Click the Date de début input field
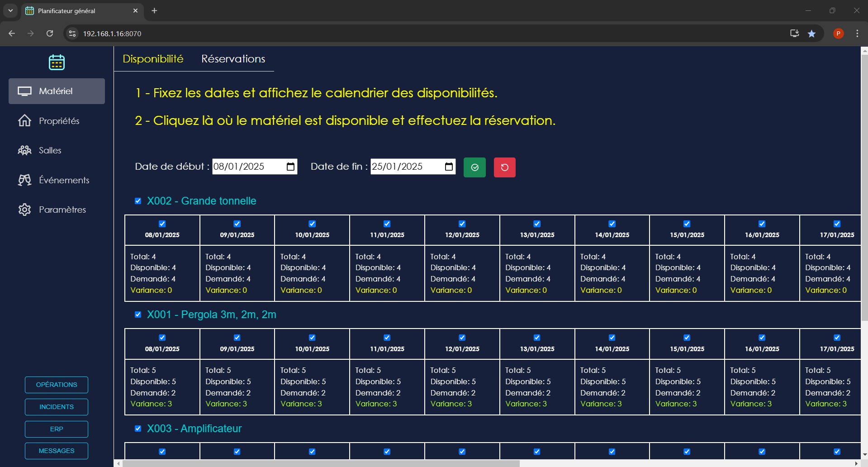Viewport: 868px width, 467px height. click(255, 167)
